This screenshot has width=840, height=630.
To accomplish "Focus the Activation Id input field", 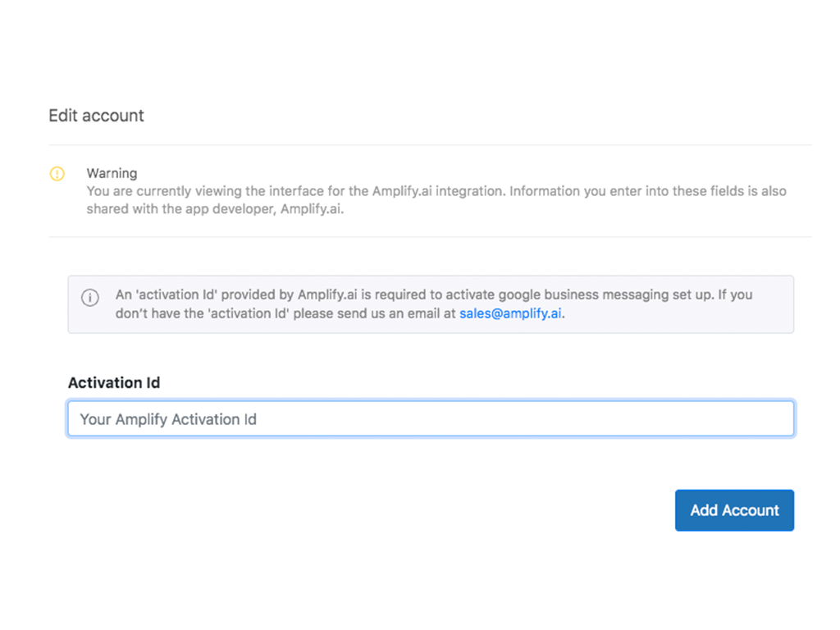I will (x=431, y=419).
